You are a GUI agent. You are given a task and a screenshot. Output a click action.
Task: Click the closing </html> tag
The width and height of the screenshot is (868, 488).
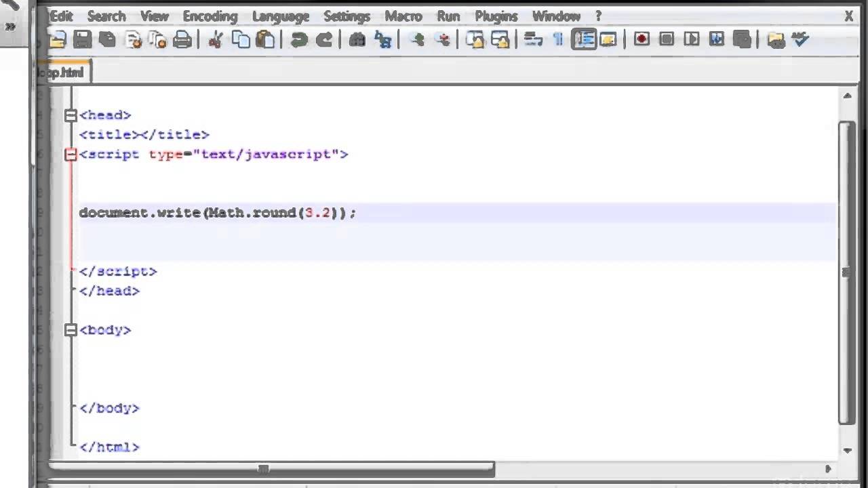point(109,447)
